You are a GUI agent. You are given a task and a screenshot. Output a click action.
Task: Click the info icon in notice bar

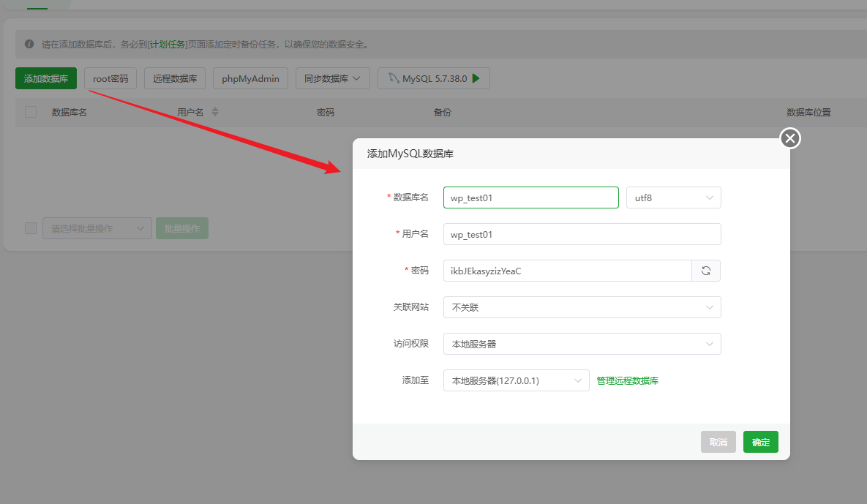click(x=29, y=44)
